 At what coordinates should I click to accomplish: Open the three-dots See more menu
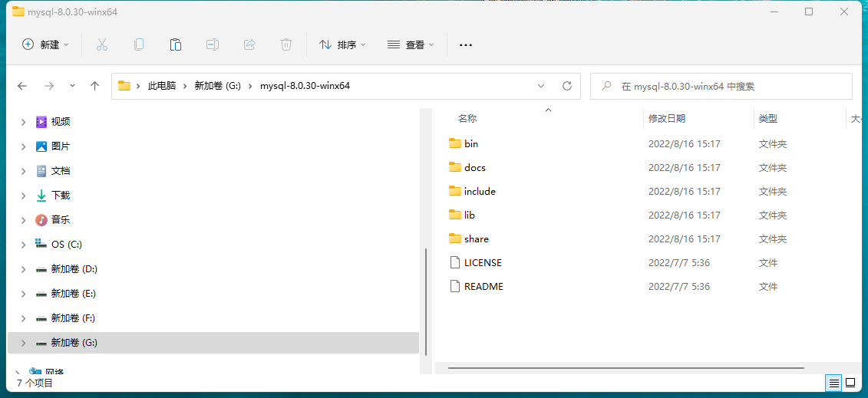[x=466, y=44]
